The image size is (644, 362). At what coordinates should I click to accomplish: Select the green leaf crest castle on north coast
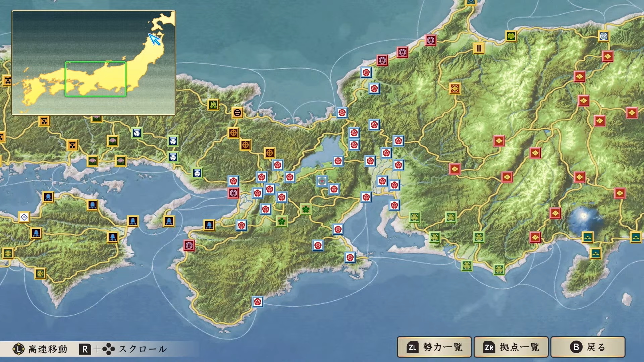pyautogui.click(x=511, y=36)
